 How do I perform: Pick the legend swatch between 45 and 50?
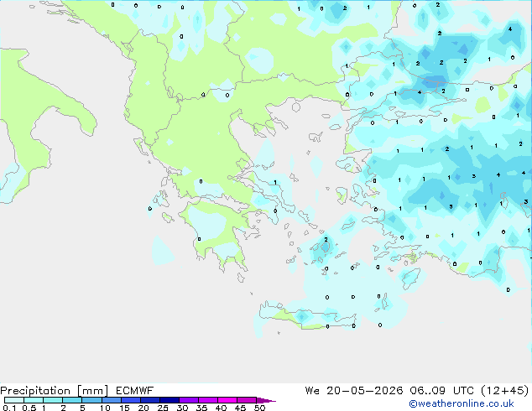point(247,400)
